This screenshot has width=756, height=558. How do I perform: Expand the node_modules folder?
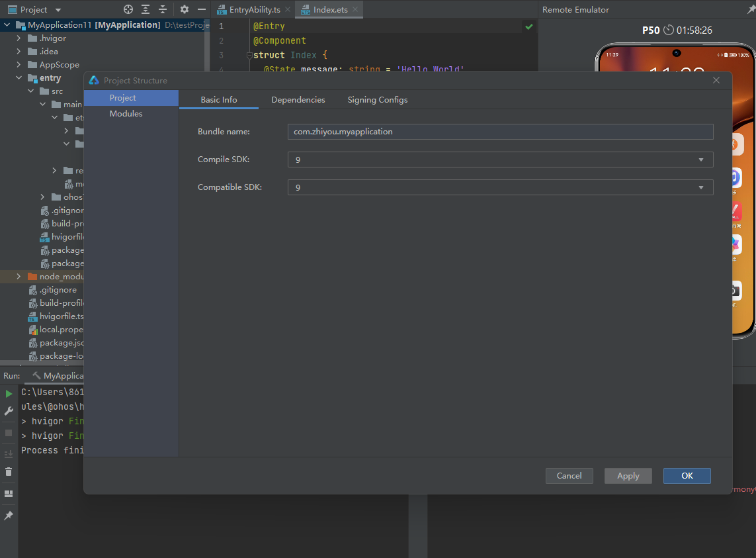(x=19, y=276)
